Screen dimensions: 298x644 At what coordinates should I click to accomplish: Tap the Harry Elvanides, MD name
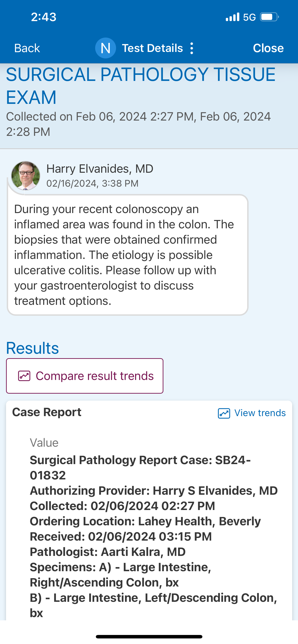click(x=100, y=169)
